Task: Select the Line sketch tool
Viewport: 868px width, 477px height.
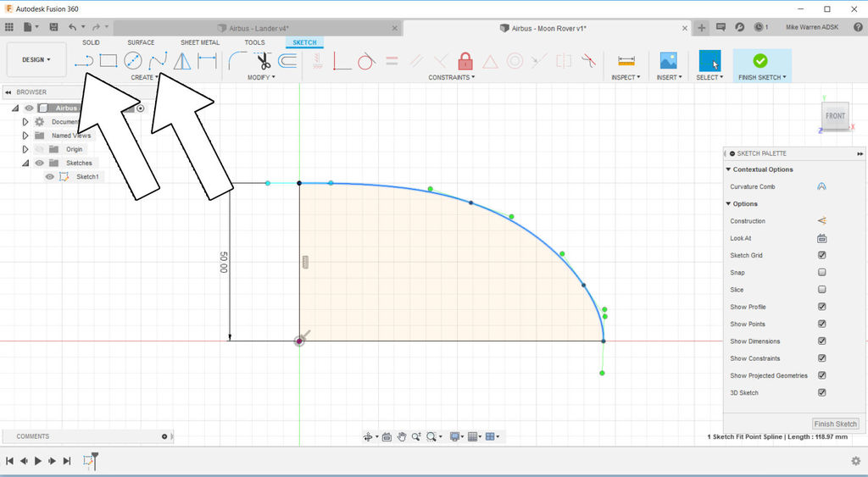Action: [x=84, y=61]
